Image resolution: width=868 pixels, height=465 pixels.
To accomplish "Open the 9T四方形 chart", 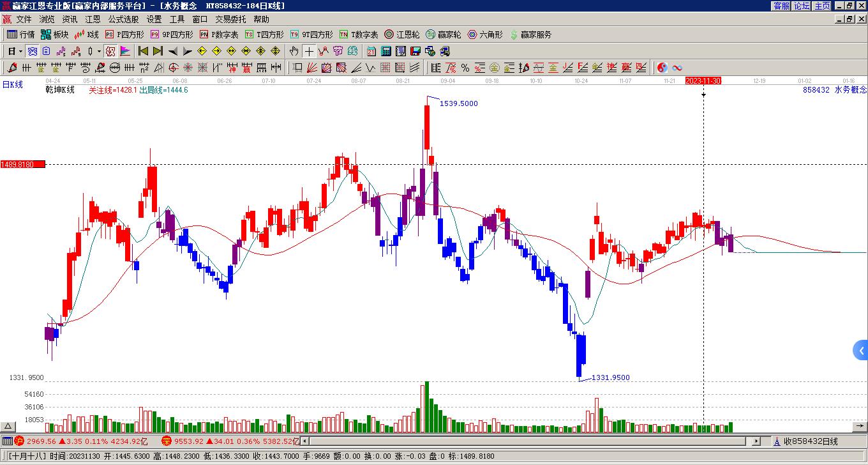I will 311,34.
